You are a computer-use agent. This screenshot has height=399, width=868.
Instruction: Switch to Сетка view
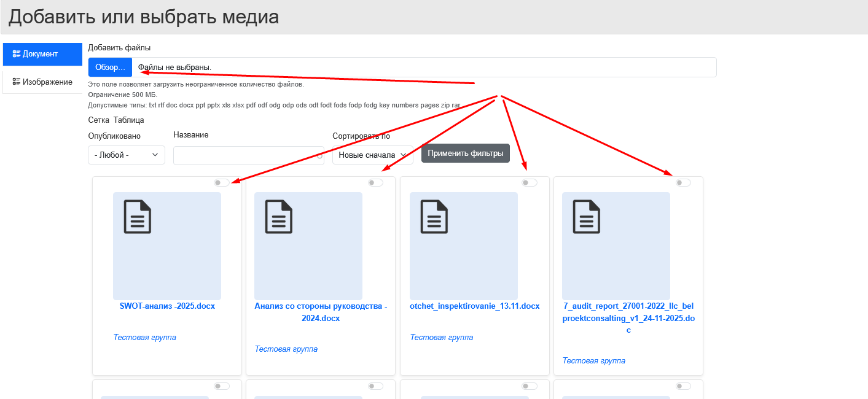pos(98,120)
